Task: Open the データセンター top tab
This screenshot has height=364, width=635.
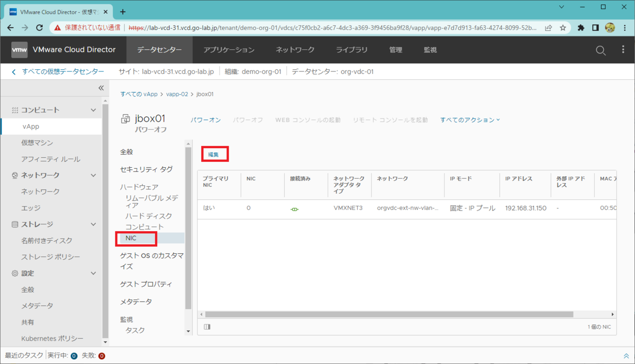Action: (x=159, y=50)
